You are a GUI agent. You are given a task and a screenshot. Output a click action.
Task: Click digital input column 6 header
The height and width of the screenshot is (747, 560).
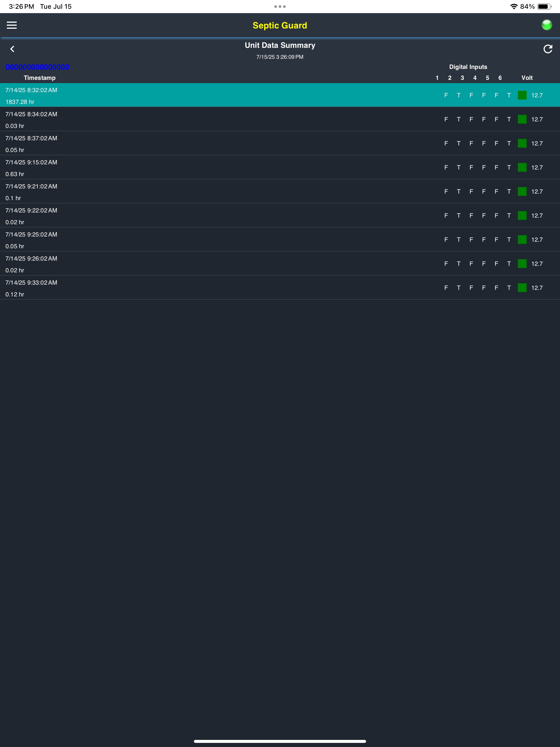(x=500, y=78)
